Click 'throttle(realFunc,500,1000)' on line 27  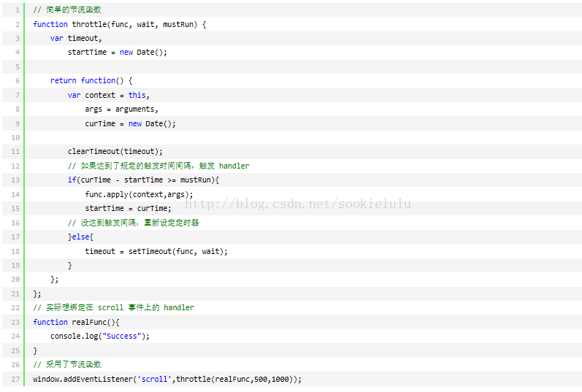236,379
